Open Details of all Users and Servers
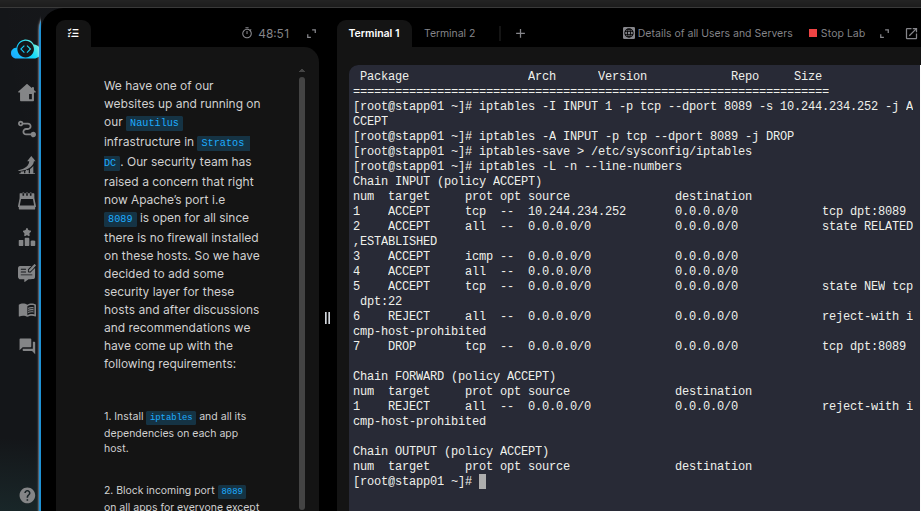Screen dimensions: 921x511 [707, 33]
